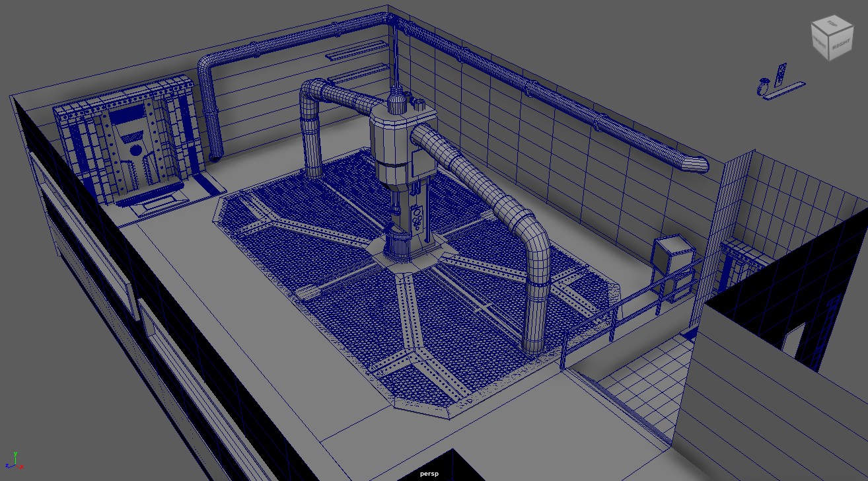The width and height of the screenshot is (868, 481).
Task: Select the box crate beside the right wall
Action: tap(672, 256)
